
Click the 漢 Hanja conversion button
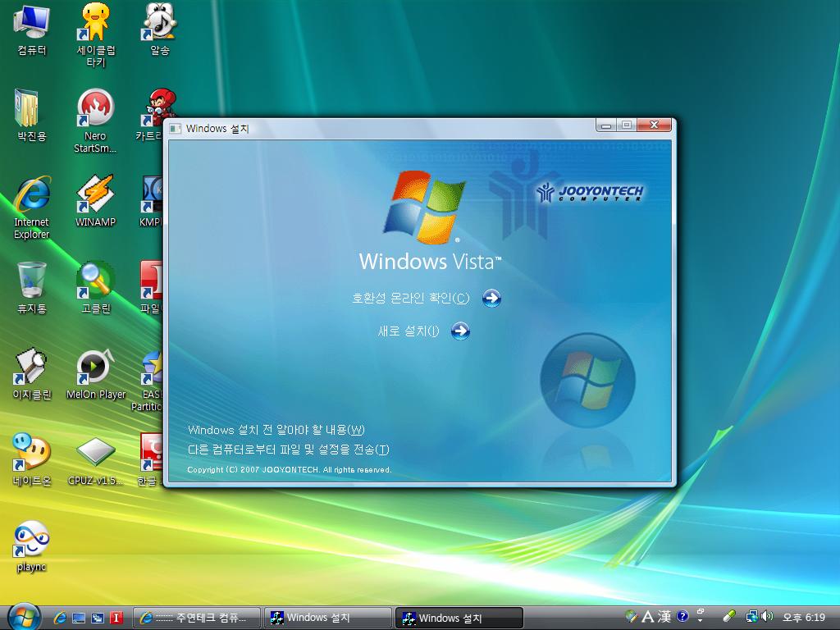pyautogui.click(x=664, y=617)
